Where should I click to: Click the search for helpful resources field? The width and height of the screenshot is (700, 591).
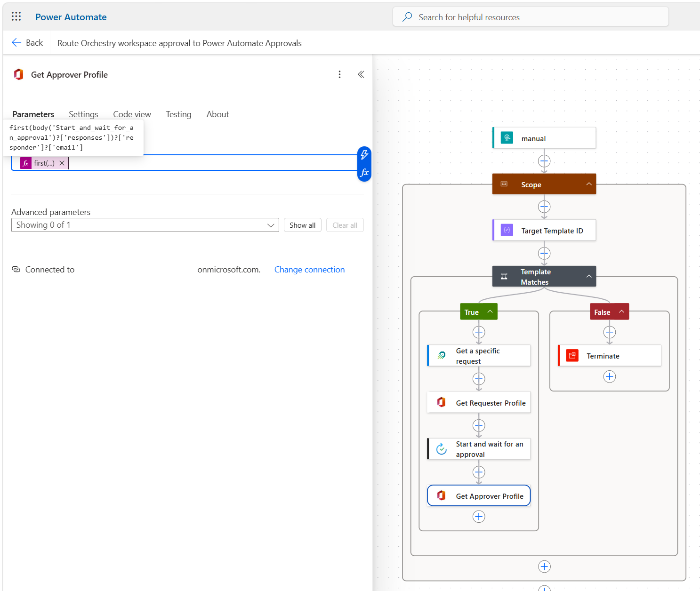(531, 17)
